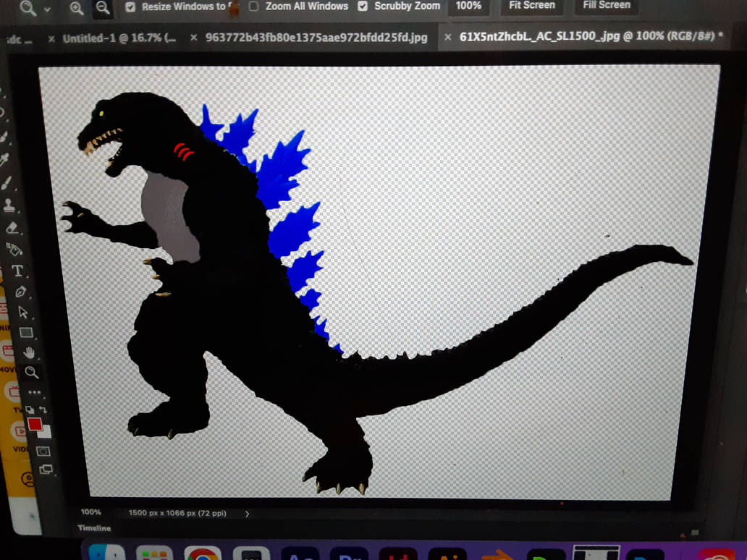
Task: Click the Fit Screen button
Action: click(532, 5)
